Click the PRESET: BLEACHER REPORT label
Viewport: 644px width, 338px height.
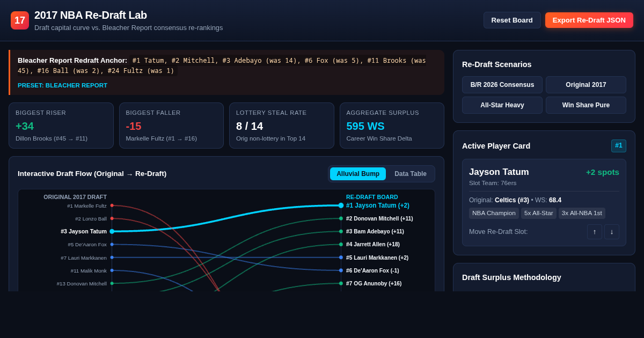coord(62,85)
